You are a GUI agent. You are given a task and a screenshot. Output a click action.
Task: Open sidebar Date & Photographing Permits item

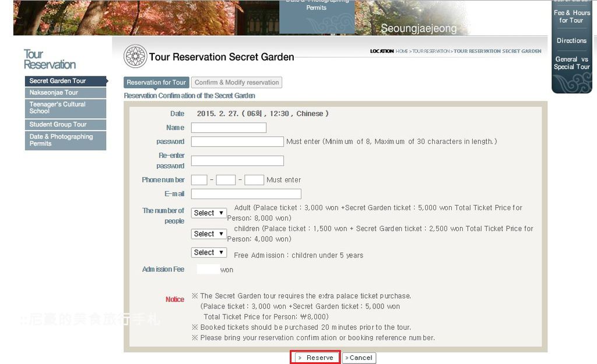tap(65, 140)
